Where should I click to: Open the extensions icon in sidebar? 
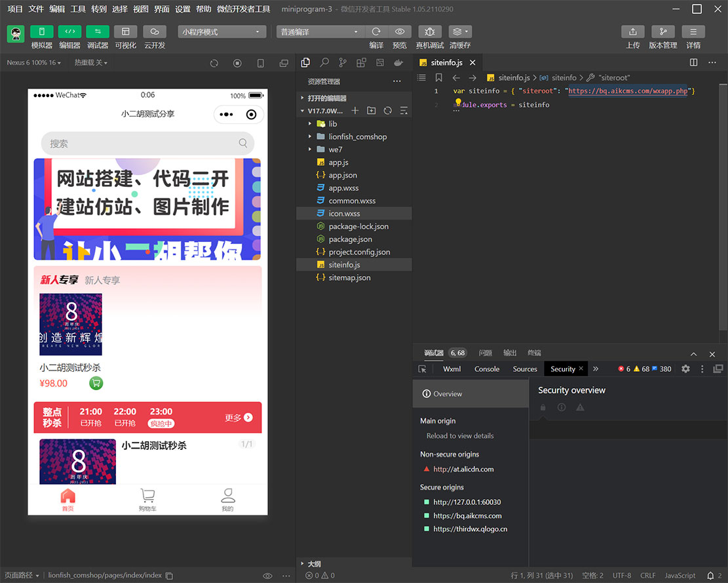tap(361, 62)
